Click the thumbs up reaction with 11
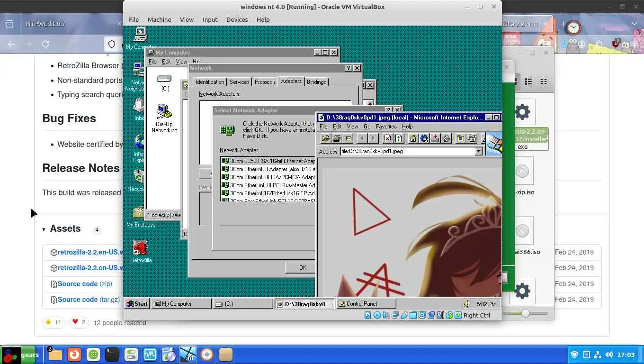The width and height of the screenshot is (644, 364). [x=53, y=322]
